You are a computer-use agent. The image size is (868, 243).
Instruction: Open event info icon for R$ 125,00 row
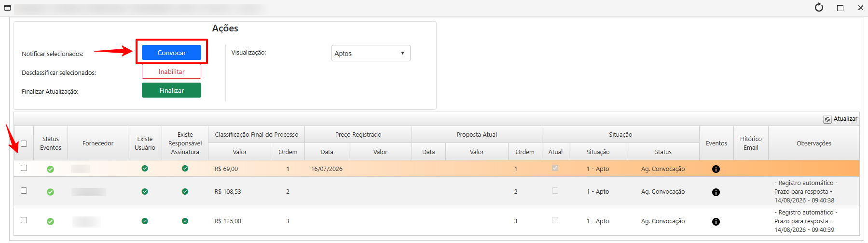pos(716,222)
